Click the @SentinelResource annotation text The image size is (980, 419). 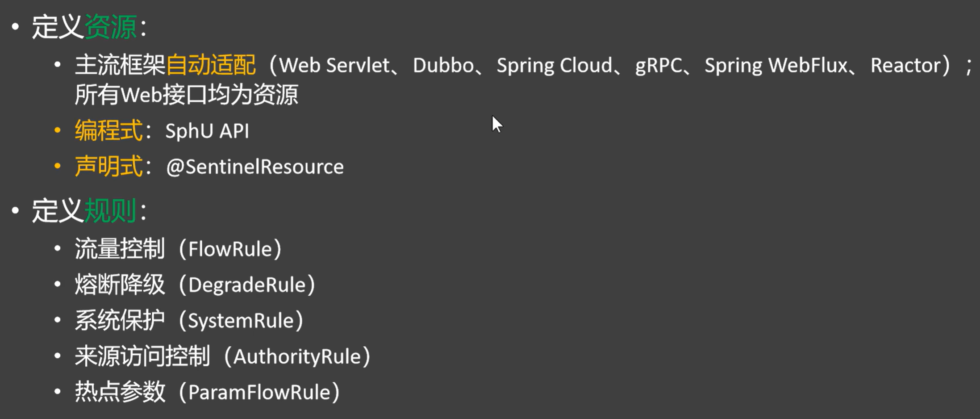click(x=255, y=167)
